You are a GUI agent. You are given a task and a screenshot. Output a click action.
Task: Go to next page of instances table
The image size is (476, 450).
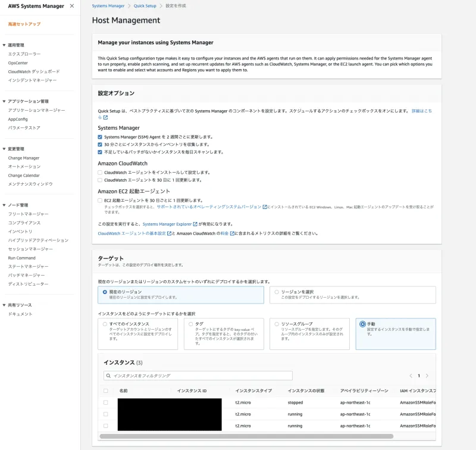click(427, 376)
